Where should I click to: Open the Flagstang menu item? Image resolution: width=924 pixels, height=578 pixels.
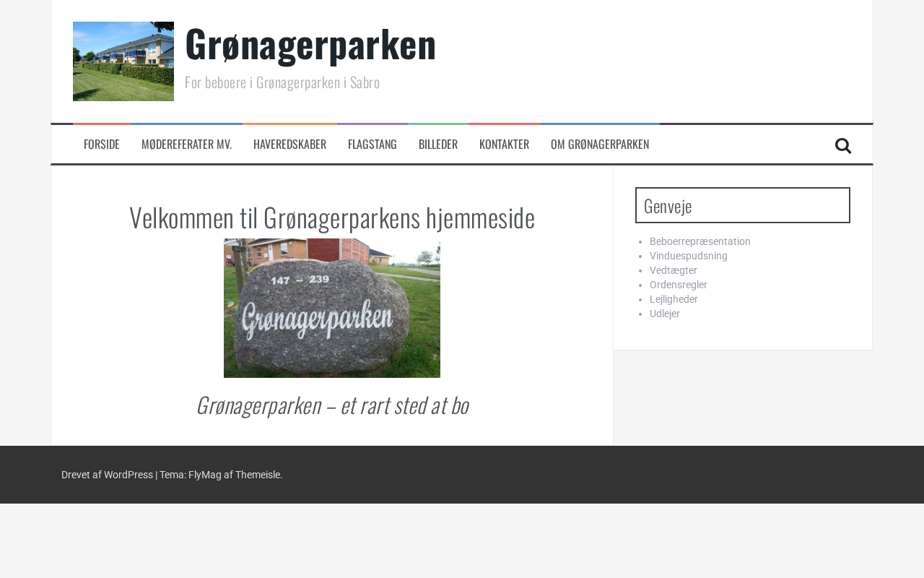pos(372,144)
